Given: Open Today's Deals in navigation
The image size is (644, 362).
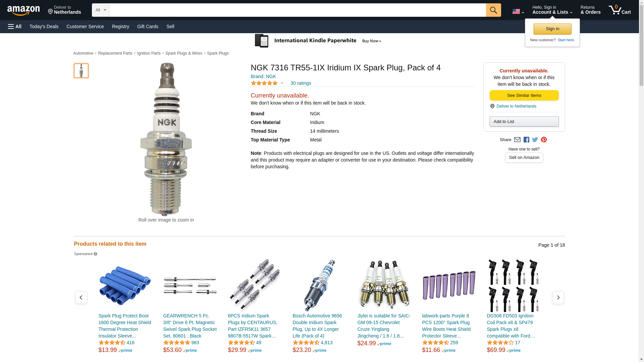Looking at the screenshot, I should [44, 26].
